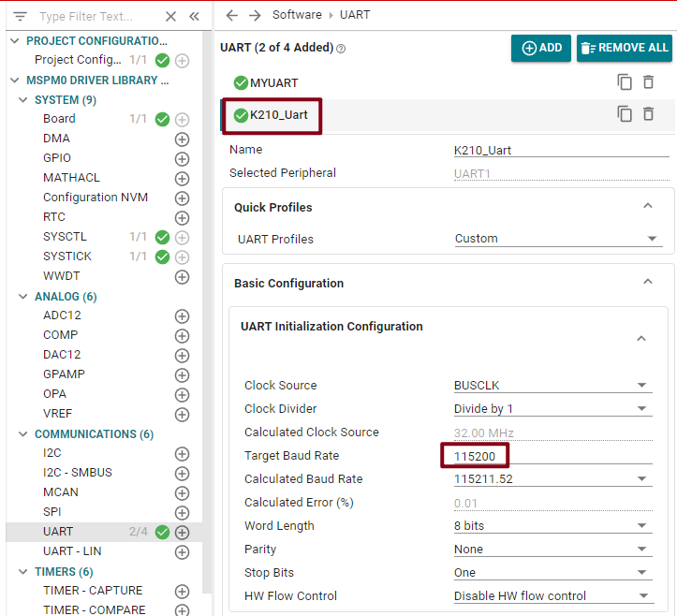Viewport: 677px width, 616px height.
Task: Collapse the Basic Configuration panel
Action: 648,282
